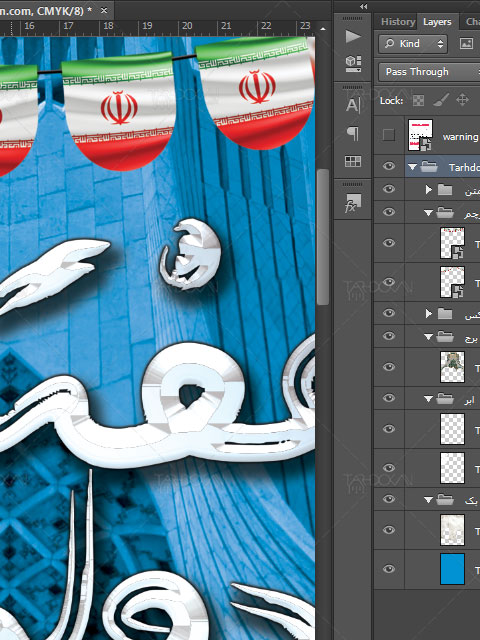
Task: Select the solid blue layer thumbnail
Action: point(452,569)
